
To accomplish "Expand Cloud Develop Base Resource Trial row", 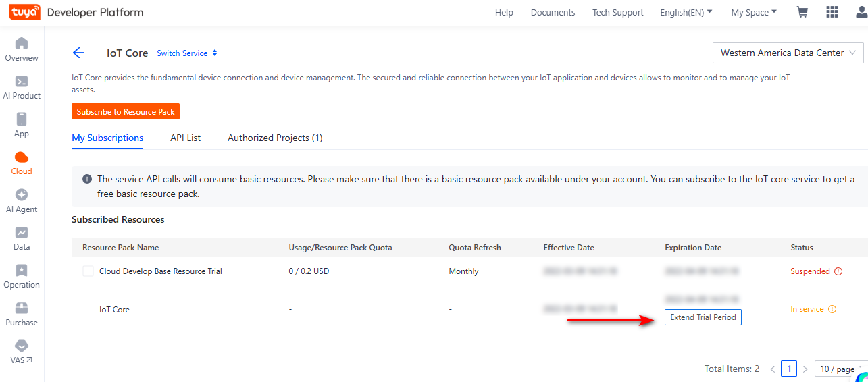I will point(88,271).
